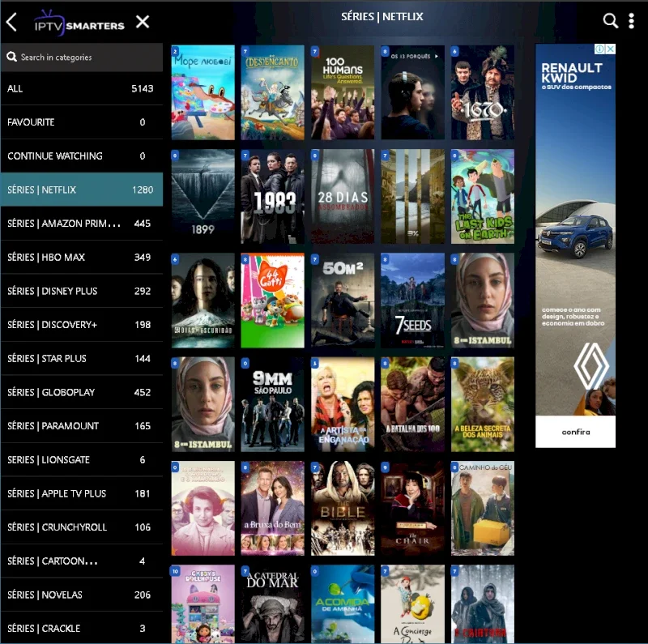Viewport: 648px width, 644px height.
Task: Select SÉRIES | HBO MAX category
Action: coord(82,257)
